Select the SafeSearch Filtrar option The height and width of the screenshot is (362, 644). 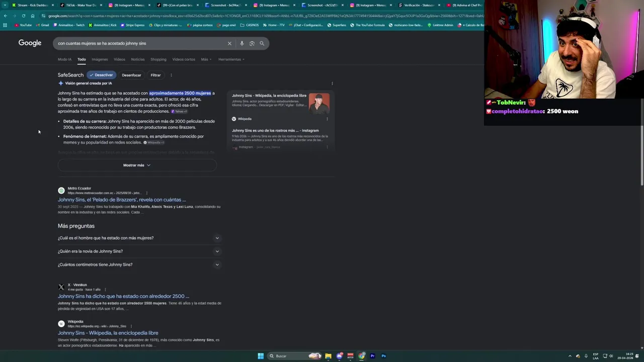point(155,75)
